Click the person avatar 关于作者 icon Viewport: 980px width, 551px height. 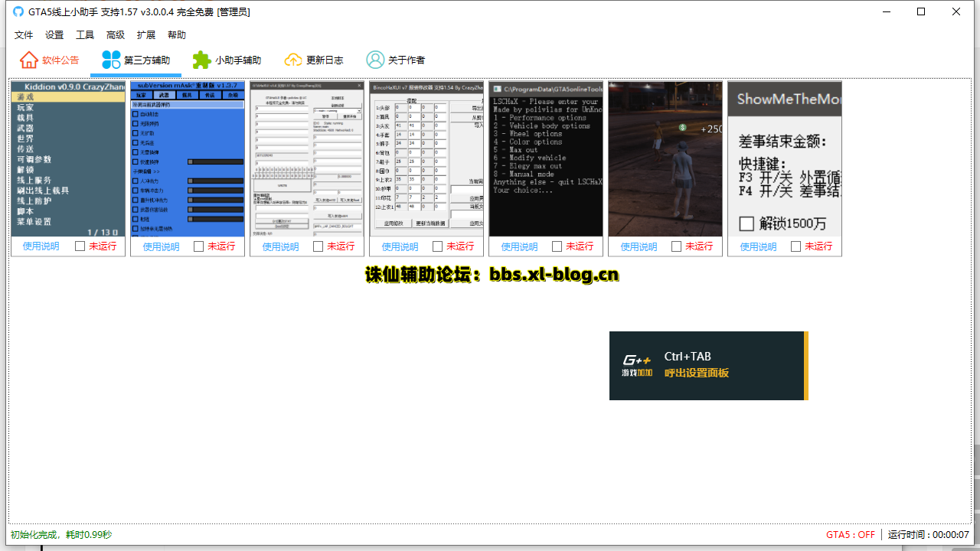click(375, 60)
